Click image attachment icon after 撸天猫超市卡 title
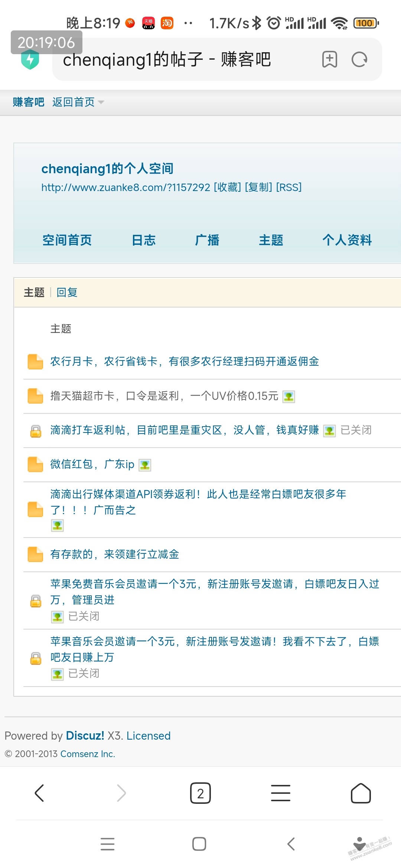 289,397
